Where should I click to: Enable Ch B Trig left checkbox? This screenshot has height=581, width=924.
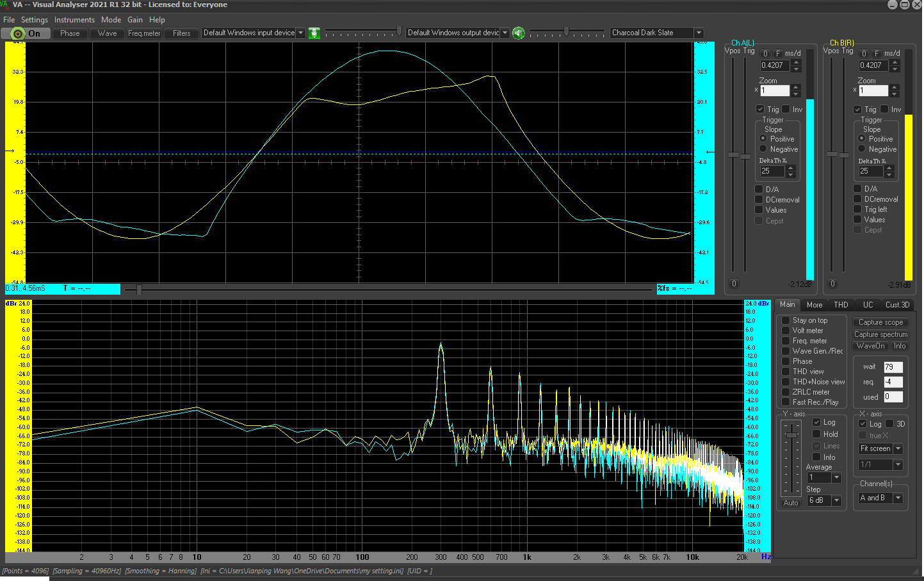click(x=857, y=209)
